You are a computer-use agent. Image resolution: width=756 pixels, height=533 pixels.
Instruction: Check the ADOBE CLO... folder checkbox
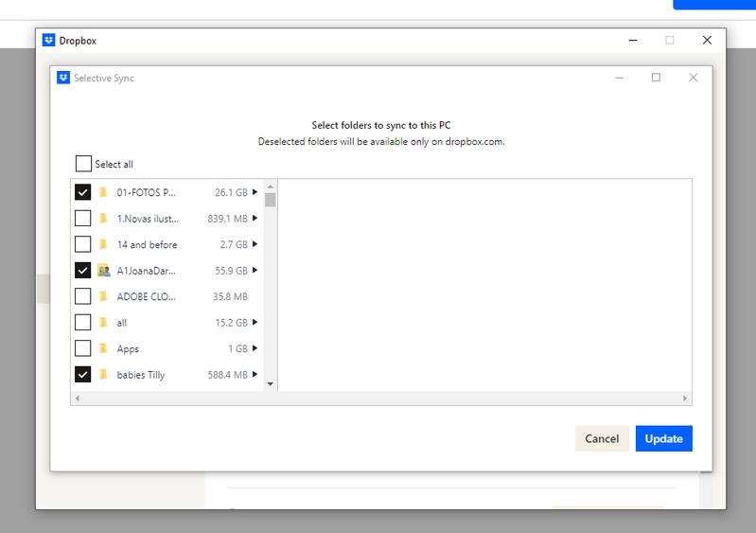point(83,296)
